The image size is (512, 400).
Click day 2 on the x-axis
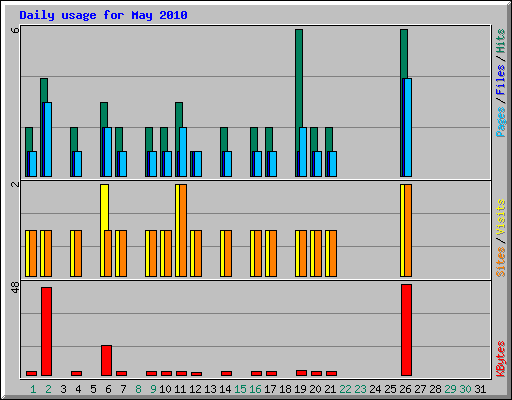click(x=48, y=389)
